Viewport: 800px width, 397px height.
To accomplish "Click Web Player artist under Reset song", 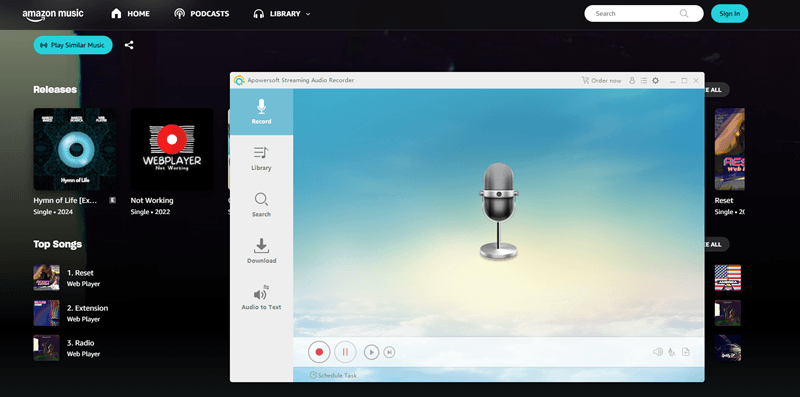I will (x=83, y=284).
